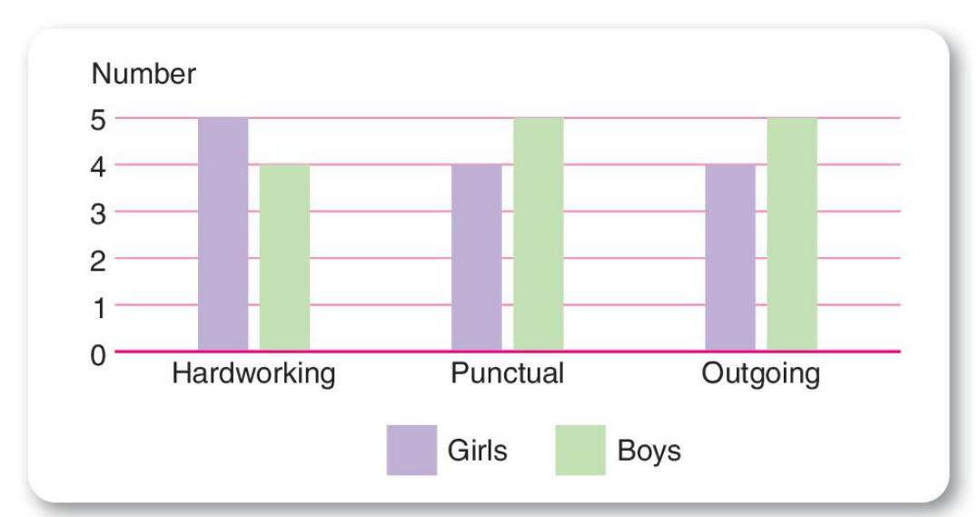Select the Outgoing girls purple bar
980x517 pixels.
click(729, 257)
